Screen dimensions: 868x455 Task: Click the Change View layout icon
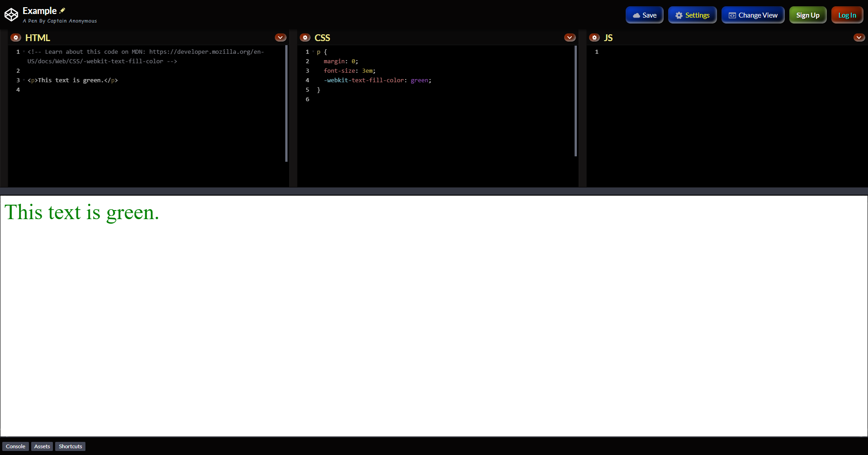[731, 15]
